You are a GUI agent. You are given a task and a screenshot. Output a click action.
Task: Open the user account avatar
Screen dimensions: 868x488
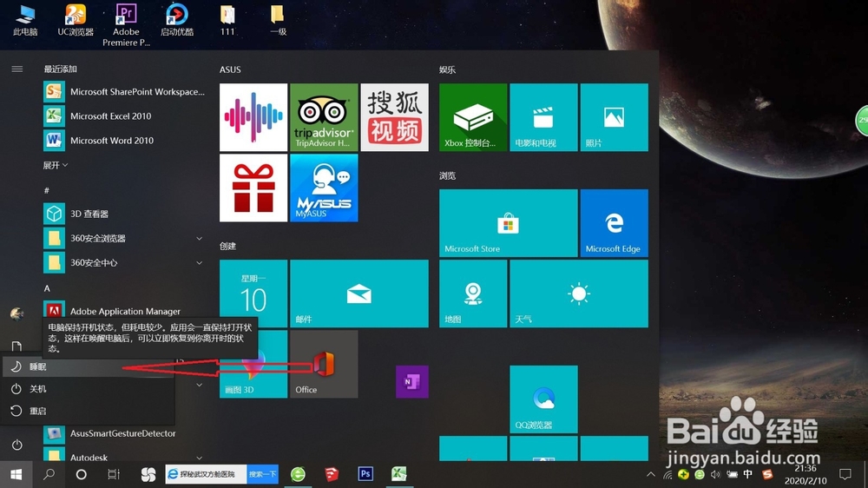point(17,314)
